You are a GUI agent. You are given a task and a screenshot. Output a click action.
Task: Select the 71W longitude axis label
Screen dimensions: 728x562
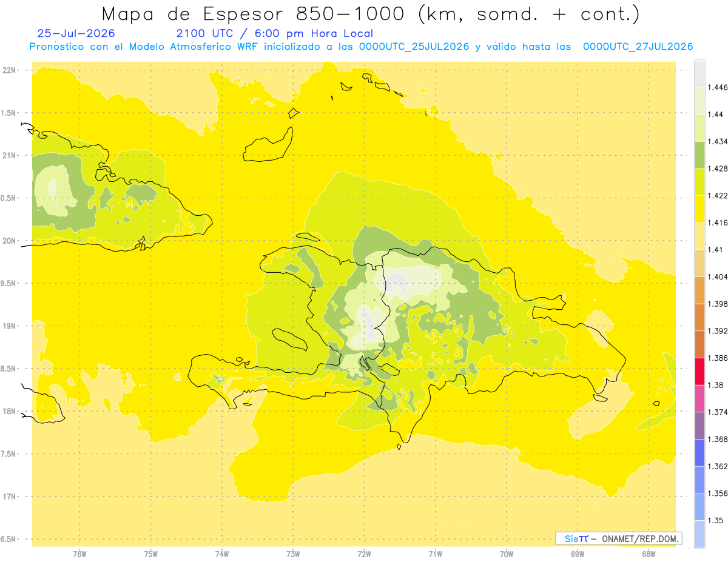point(435,554)
